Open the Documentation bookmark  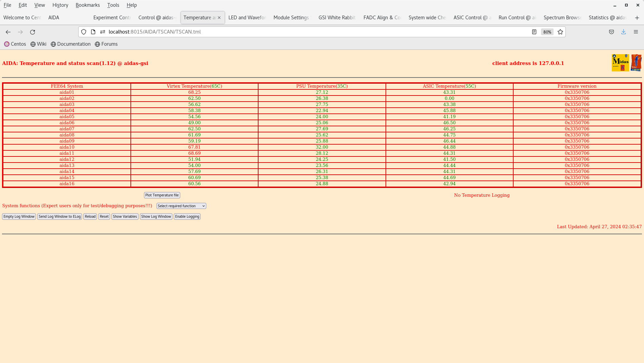[x=70, y=44]
